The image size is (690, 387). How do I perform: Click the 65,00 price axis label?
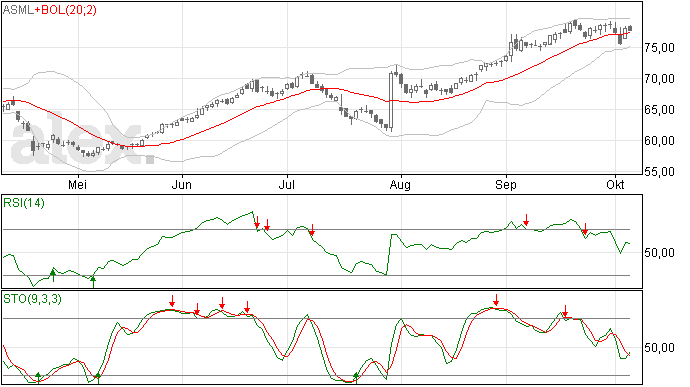click(659, 110)
